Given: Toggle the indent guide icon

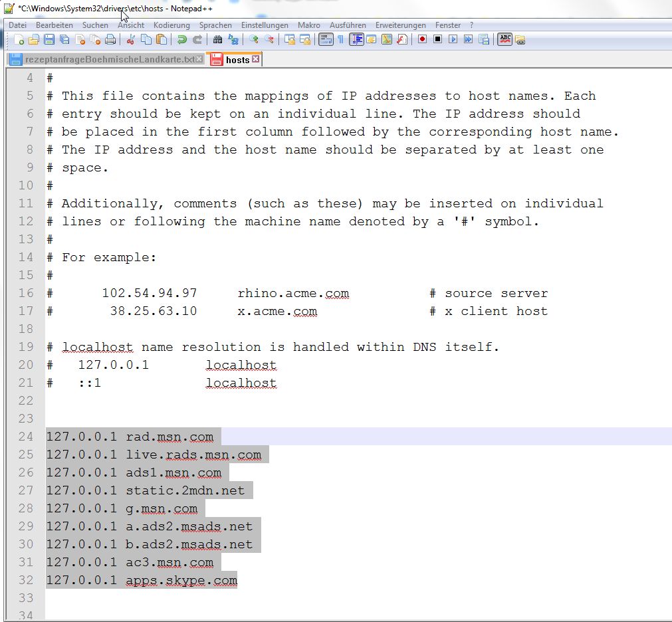Looking at the screenshot, I should [356, 40].
